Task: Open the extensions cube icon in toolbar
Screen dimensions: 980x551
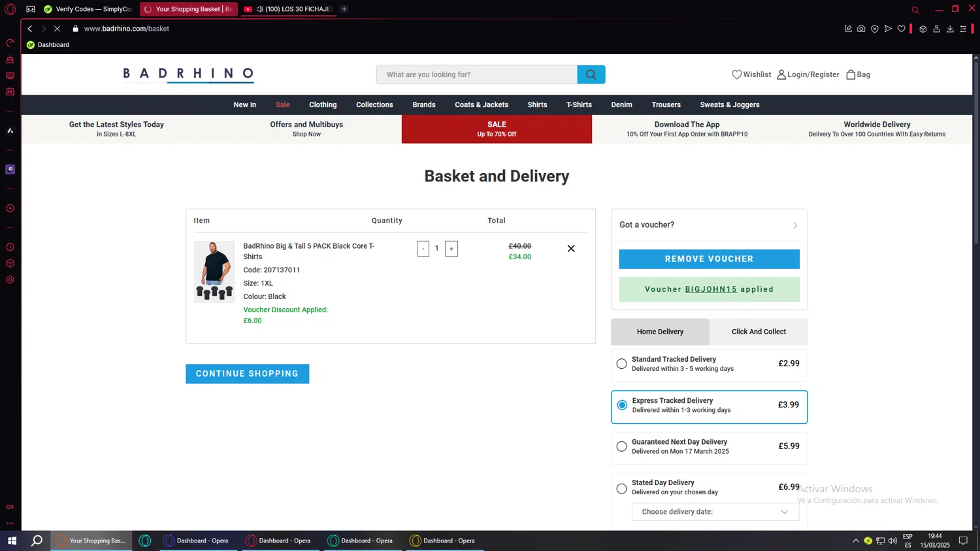Action: pos(923,29)
